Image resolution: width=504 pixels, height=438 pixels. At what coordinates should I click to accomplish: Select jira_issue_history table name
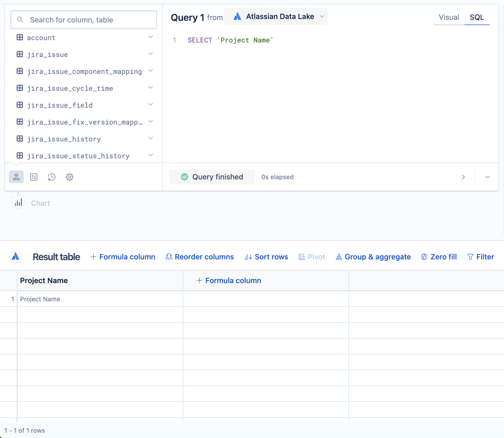point(64,139)
